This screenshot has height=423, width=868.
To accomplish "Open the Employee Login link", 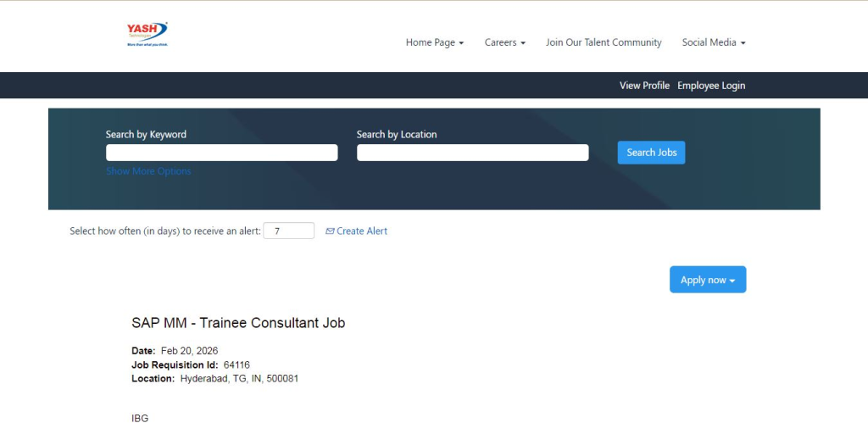I will (x=711, y=86).
